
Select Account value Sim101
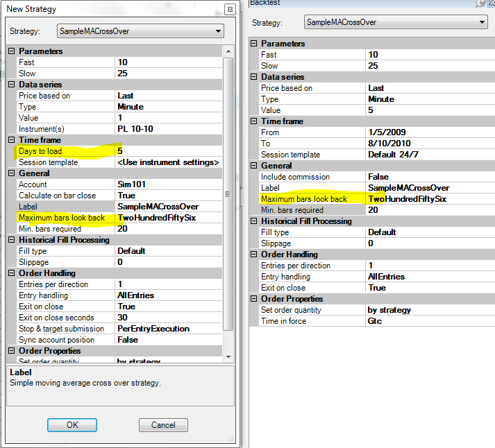coord(169,184)
